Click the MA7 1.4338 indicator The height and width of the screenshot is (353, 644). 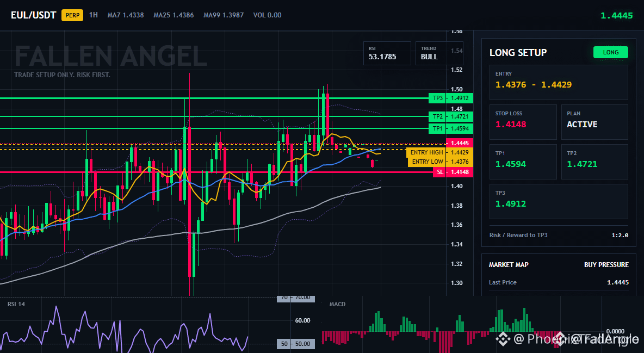click(126, 15)
